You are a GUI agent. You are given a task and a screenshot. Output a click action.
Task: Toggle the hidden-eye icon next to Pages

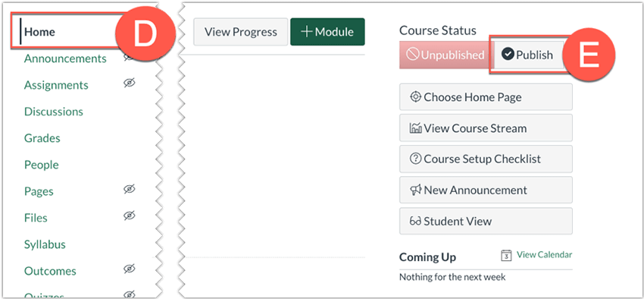[130, 189]
